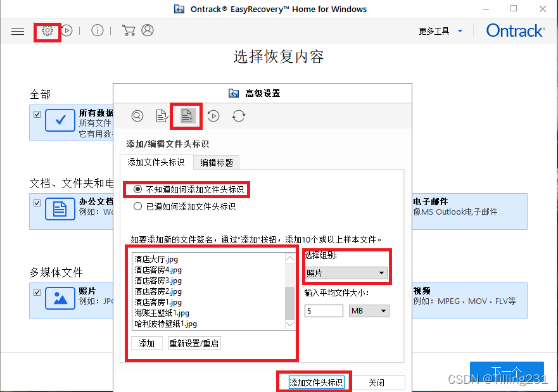
Task: Select 不知道如何添加文件头标识 radio option
Action: [189, 189]
